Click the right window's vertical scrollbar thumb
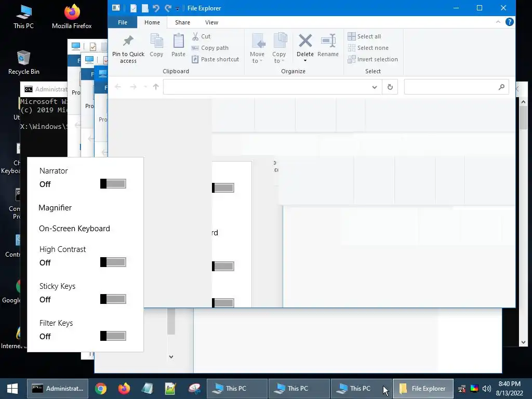Viewport: 532px width, 399px height. (x=523, y=117)
